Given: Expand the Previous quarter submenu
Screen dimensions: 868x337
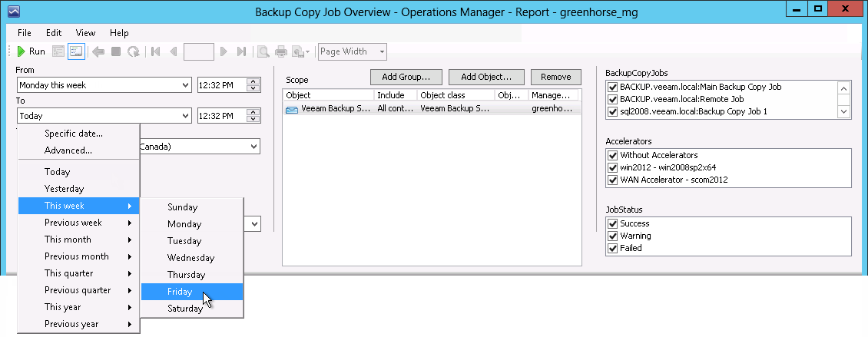Looking at the screenshot, I should pos(78,290).
